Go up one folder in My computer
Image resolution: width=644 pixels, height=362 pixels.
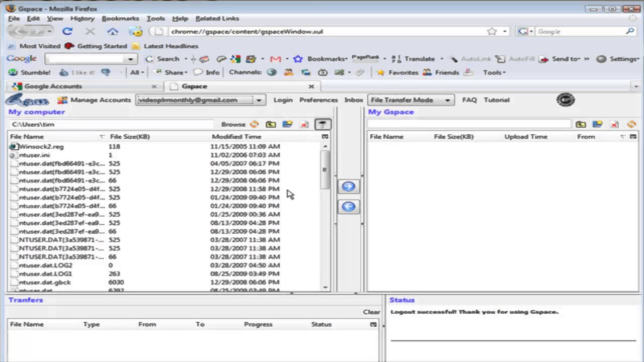click(271, 124)
